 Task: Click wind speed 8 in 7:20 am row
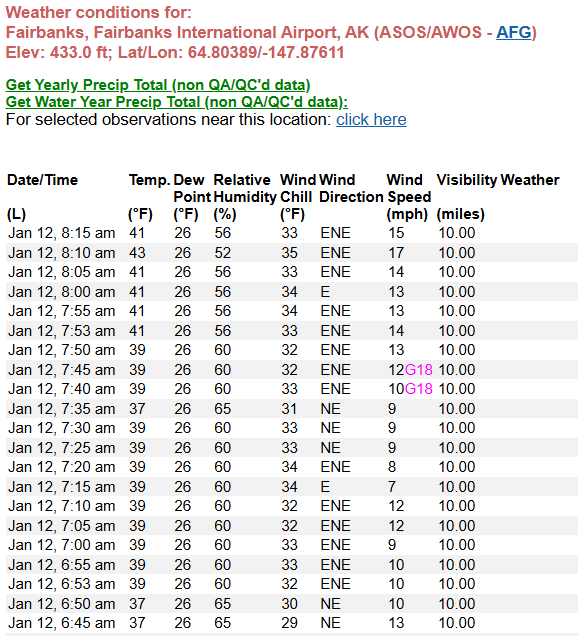tap(392, 467)
